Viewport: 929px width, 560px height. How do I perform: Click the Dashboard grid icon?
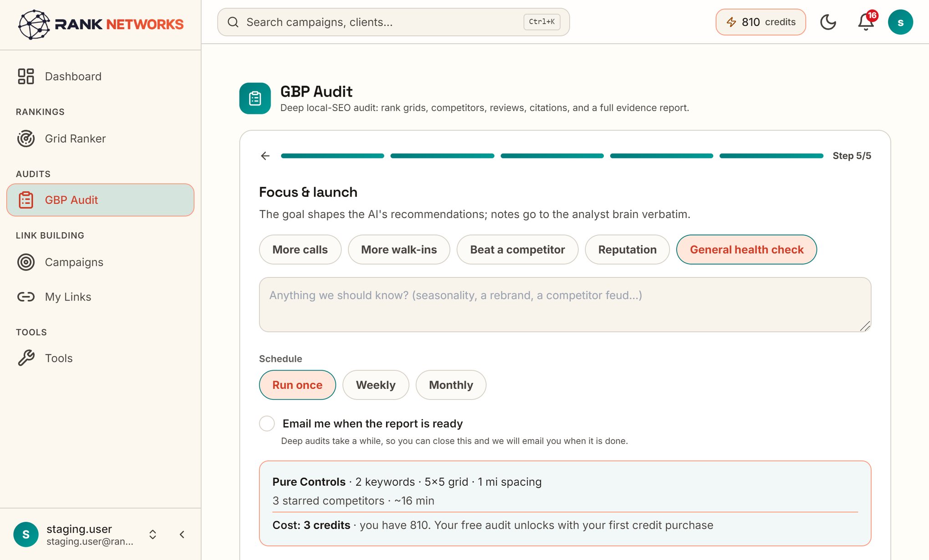[x=26, y=76]
